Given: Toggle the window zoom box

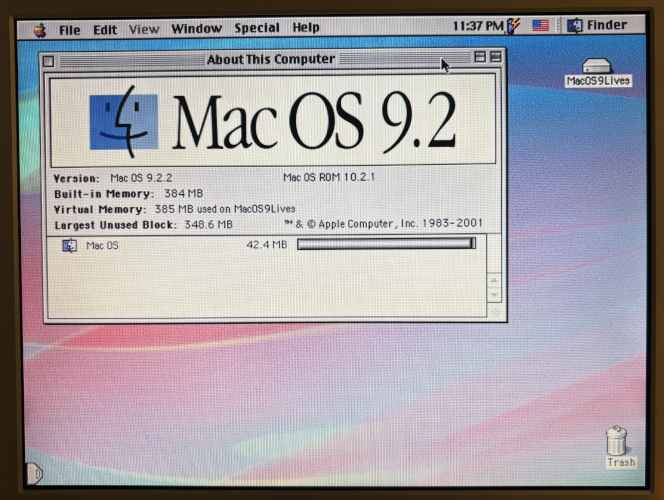Looking at the screenshot, I should [x=480, y=58].
